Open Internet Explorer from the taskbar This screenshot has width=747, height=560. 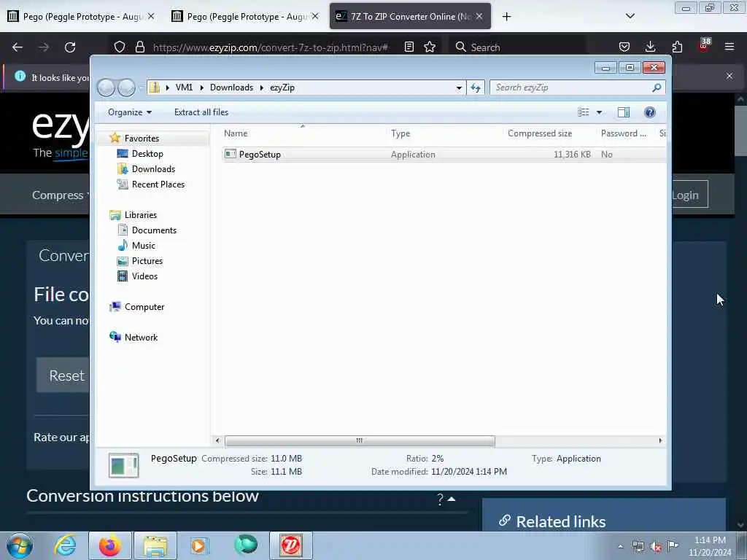64,545
